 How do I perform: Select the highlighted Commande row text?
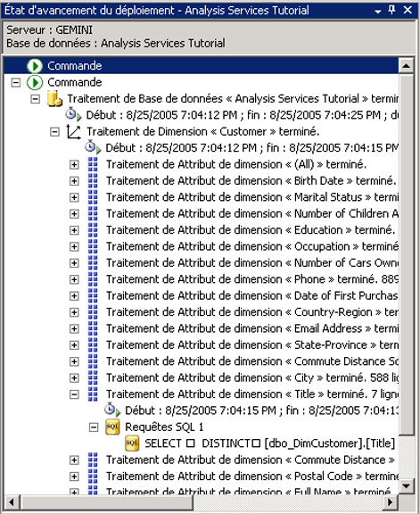[75, 66]
